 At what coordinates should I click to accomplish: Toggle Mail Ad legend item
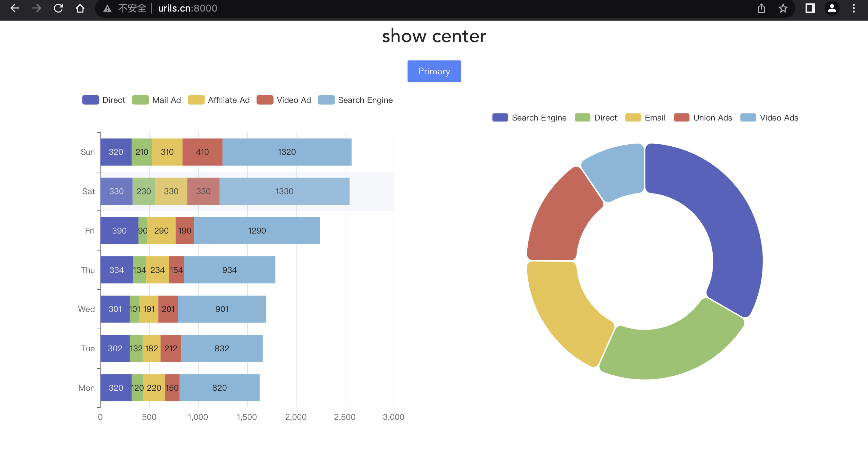[x=156, y=100]
